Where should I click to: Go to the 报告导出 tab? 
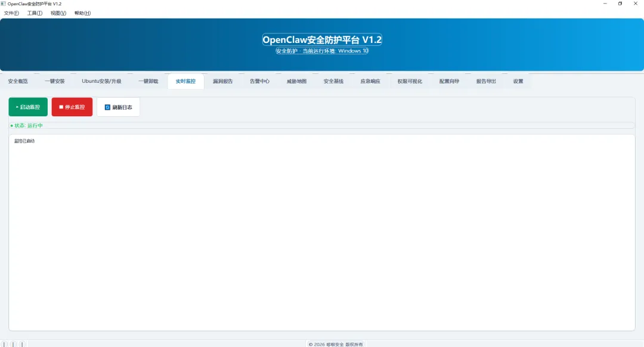point(487,81)
